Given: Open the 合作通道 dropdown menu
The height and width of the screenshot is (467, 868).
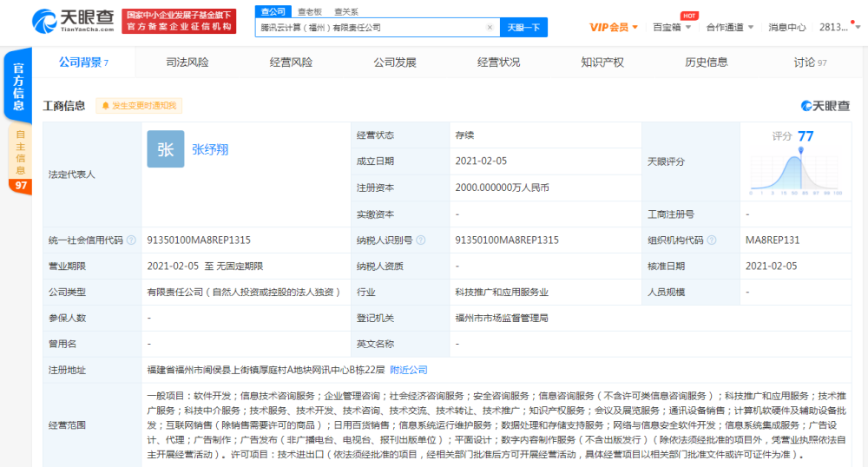Looking at the screenshot, I should pos(730,27).
